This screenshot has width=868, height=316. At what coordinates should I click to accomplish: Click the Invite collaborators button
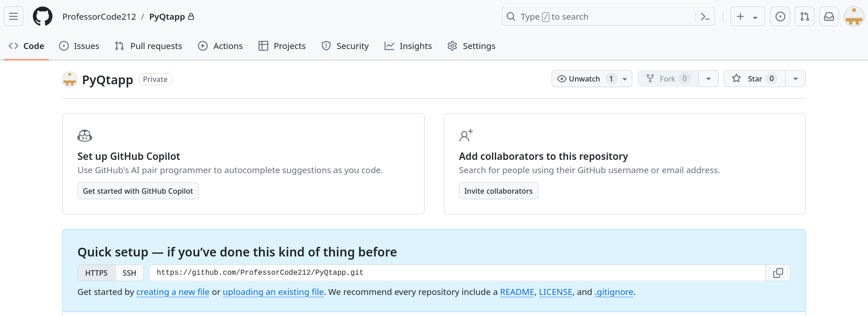pos(498,191)
